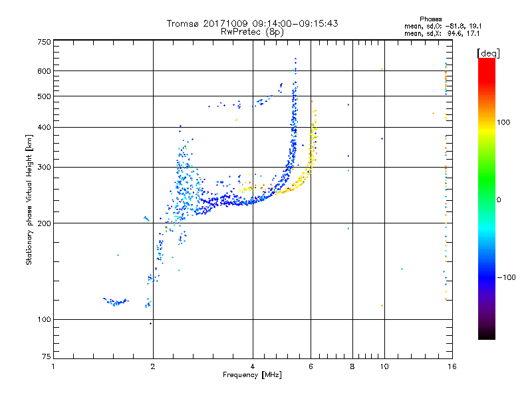The image size is (532, 399).
Task: Click the 'Frequency [MHz]' axis title
Action: [252, 375]
